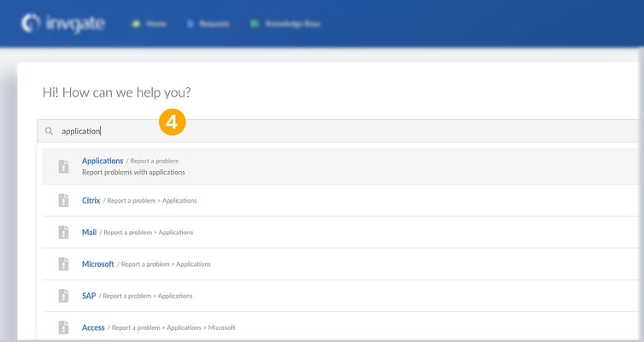Screen dimensions: 644x342
Task: Click the document icon beside Microsoft
Action: click(63, 264)
